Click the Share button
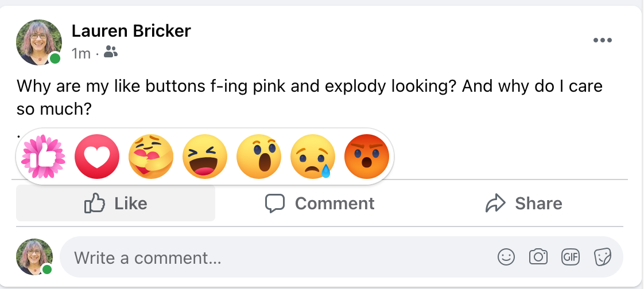644x289 pixels. (523, 204)
